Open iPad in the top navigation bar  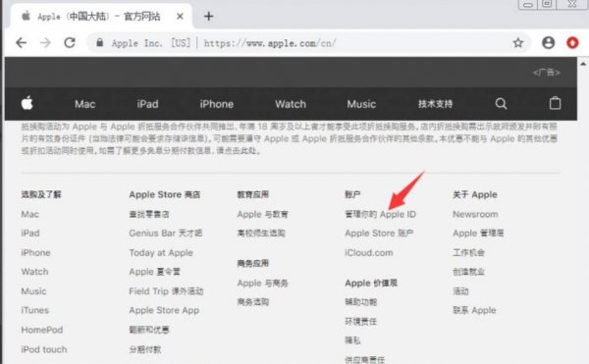(147, 104)
